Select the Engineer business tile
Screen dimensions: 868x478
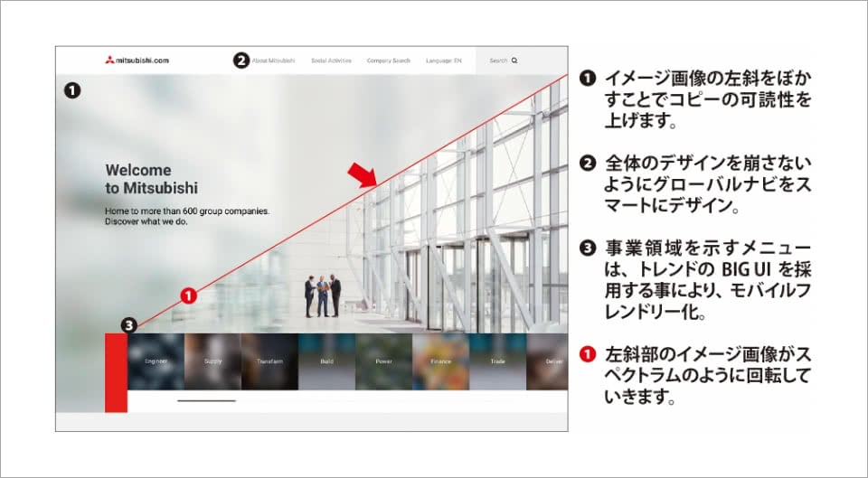point(156,361)
